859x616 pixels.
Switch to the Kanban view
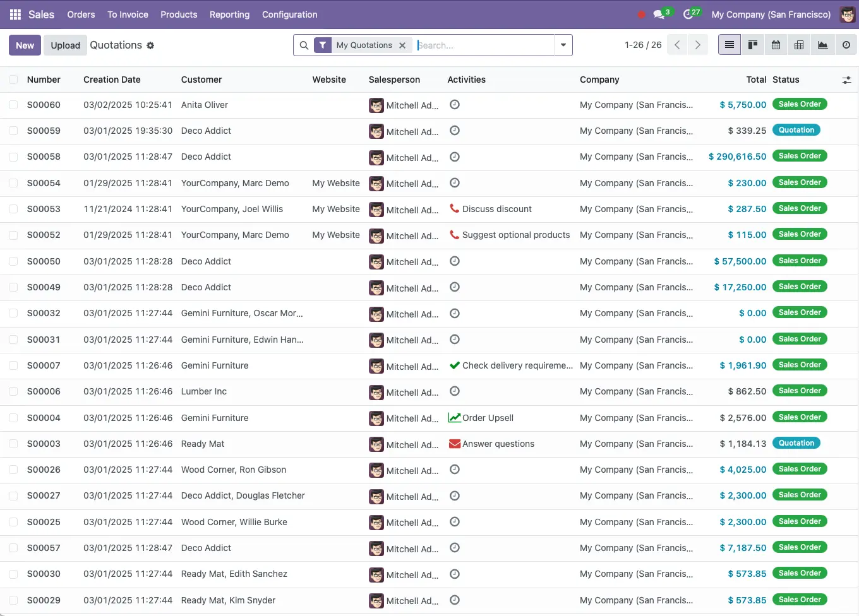coord(752,45)
